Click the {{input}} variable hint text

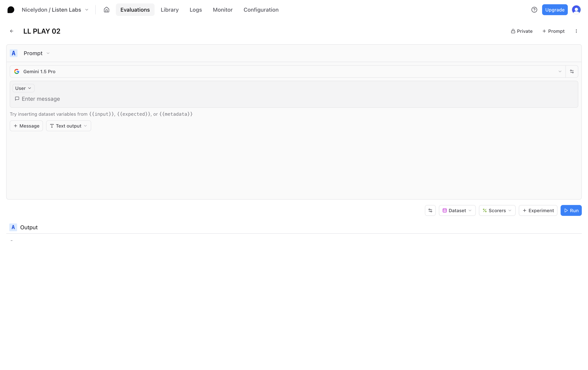102,114
